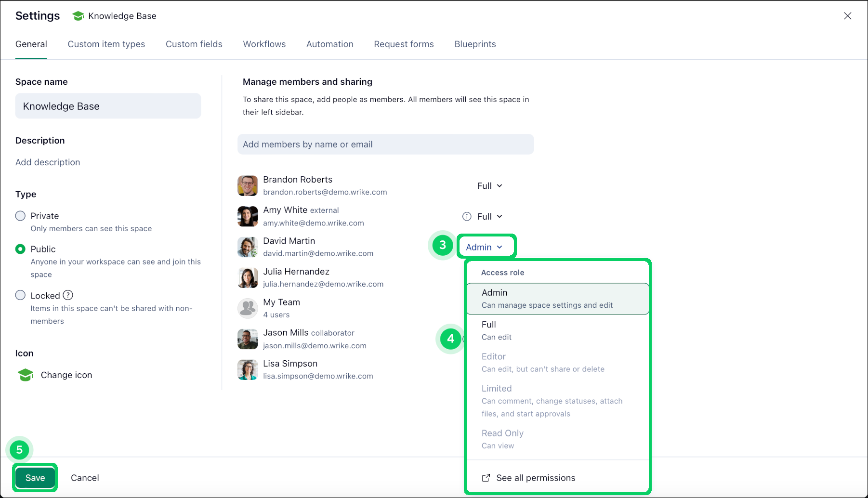The image size is (868, 498).
Task: Open Brandon Roberts' Full role dropdown
Action: tap(489, 186)
